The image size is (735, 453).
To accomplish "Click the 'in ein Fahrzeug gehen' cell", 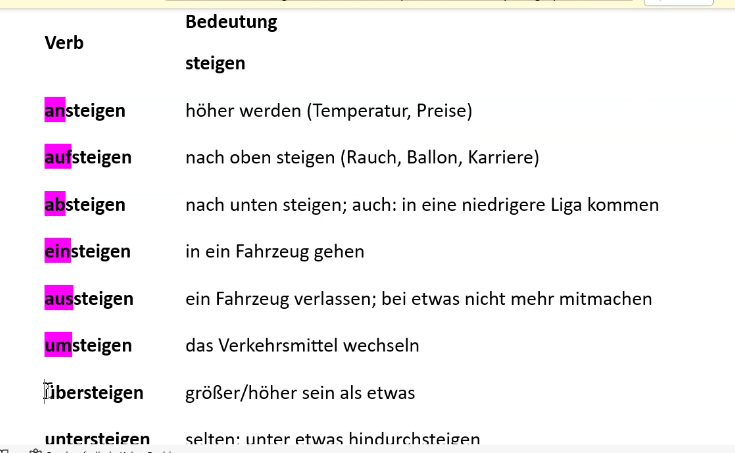I will pyautogui.click(x=274, y=251).
